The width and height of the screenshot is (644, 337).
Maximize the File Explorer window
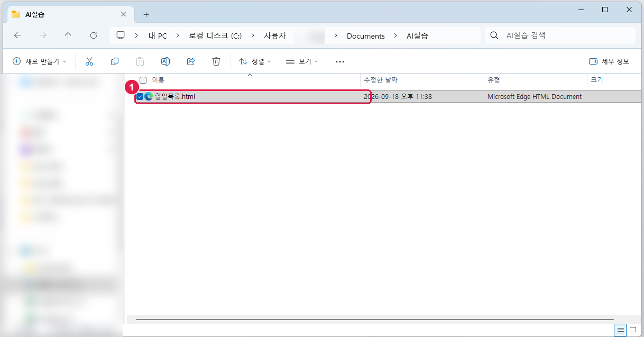(x=605, y=10)
